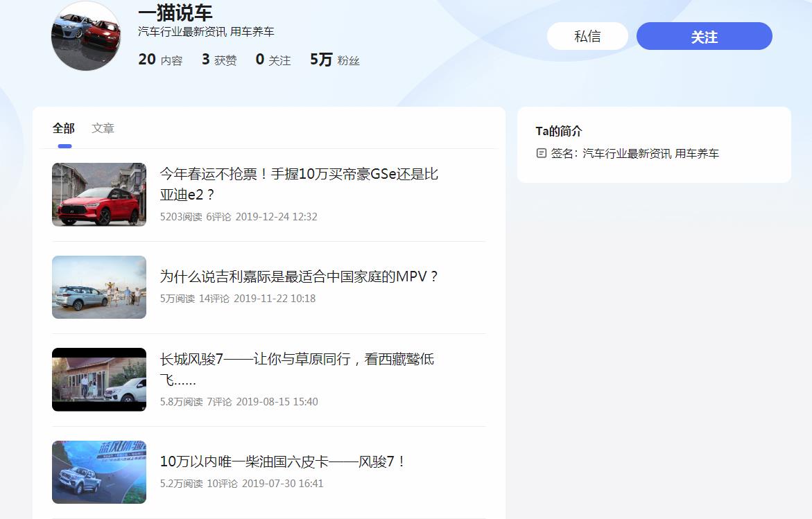Click the 一猫说车 account name

coord(175,12)
